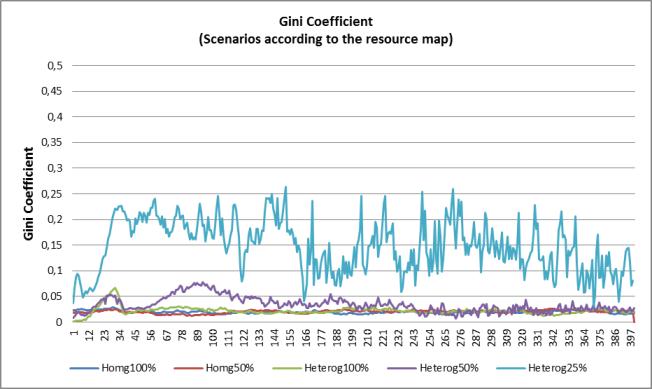Image resolution: width=652 pixels, height=389 pixels.
Task: Click the x-axis label 265
Action: pos(445,335)
